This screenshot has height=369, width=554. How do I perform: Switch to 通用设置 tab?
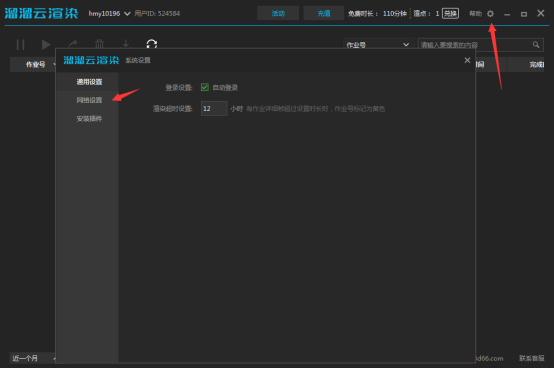(x=89, y=82)
